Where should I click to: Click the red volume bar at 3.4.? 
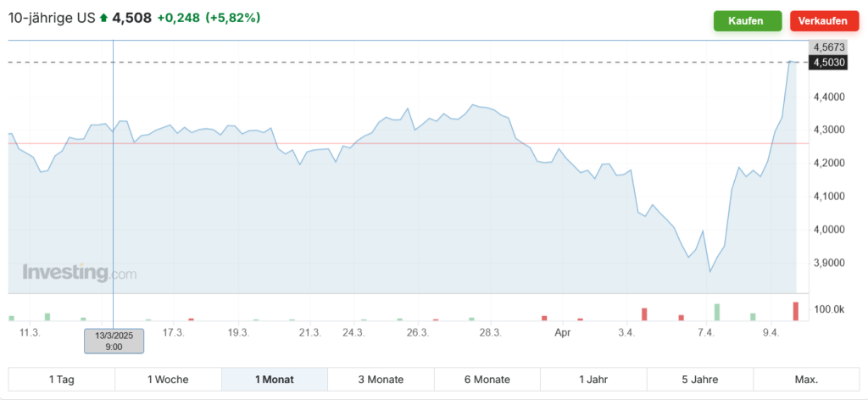pos(644,314)
